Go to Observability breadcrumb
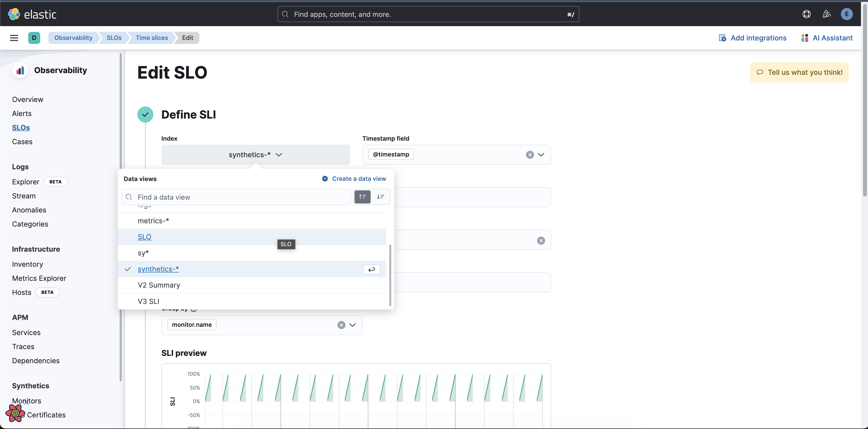Screen dimensions: 868x429 73,38
